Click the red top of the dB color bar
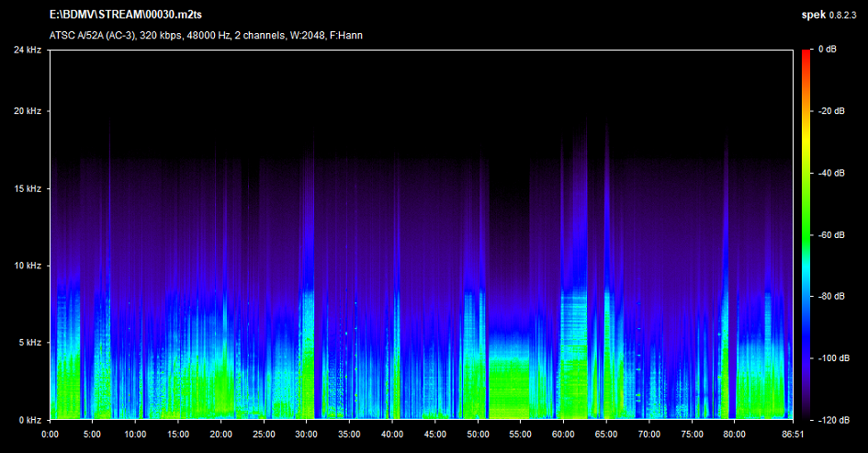Viewport: 868px width, 453px height. point(806,55)
